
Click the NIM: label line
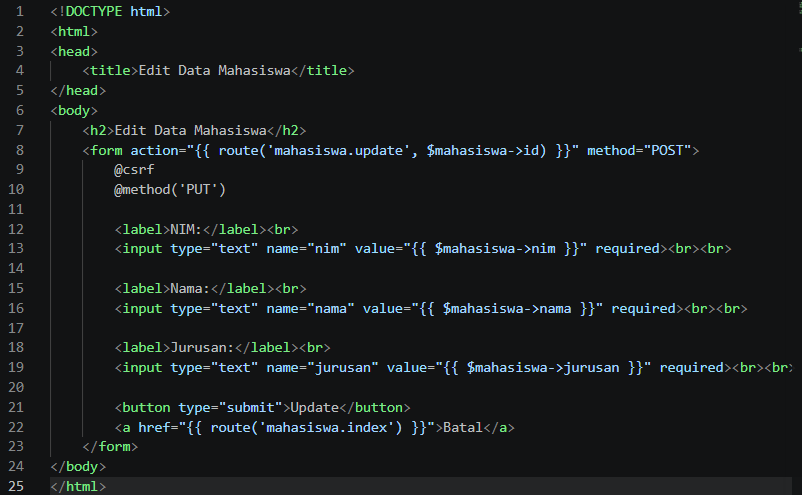pos(206,230)
